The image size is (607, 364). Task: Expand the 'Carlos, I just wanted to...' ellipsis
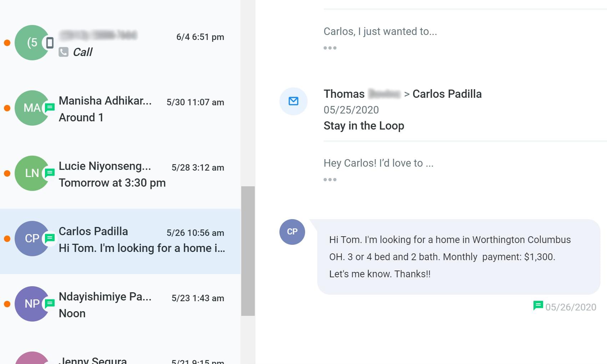[x=330, y=48]
